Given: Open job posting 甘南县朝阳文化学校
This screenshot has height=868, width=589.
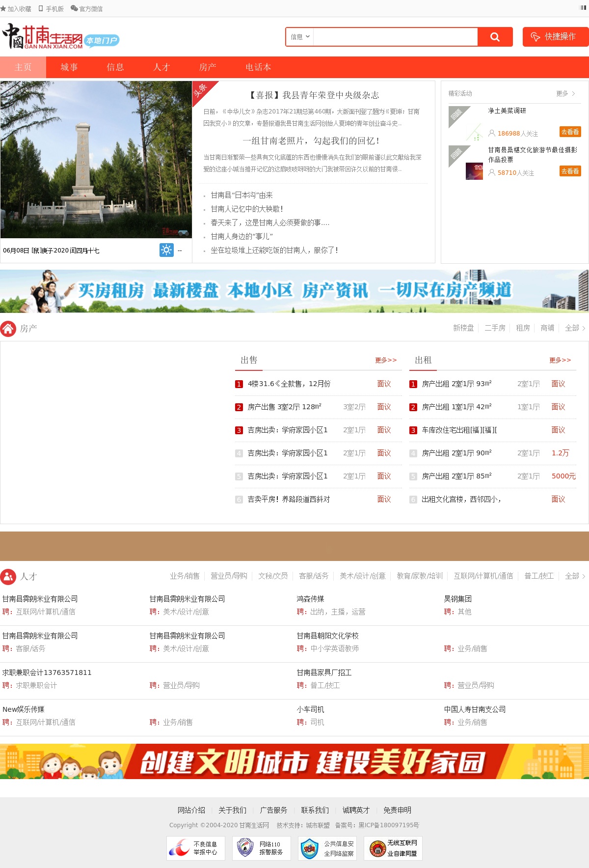Looking at the screenshot, I should coord(327,636).
